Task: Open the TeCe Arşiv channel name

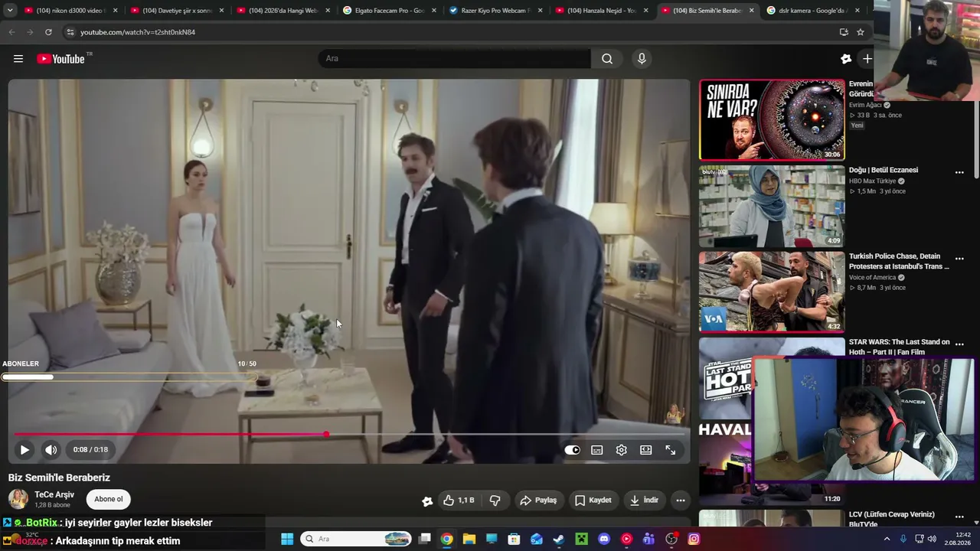Action: pyautogui.click(x=54, y=495)
